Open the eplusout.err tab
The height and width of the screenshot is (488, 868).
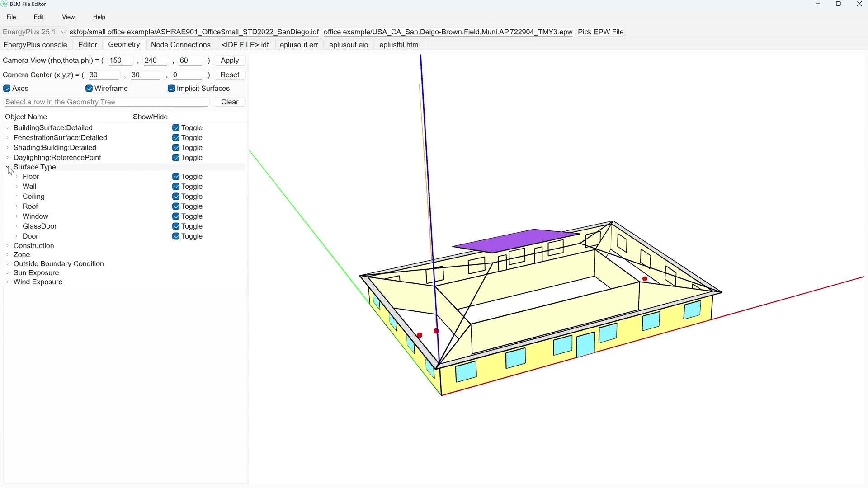(298, 45)
